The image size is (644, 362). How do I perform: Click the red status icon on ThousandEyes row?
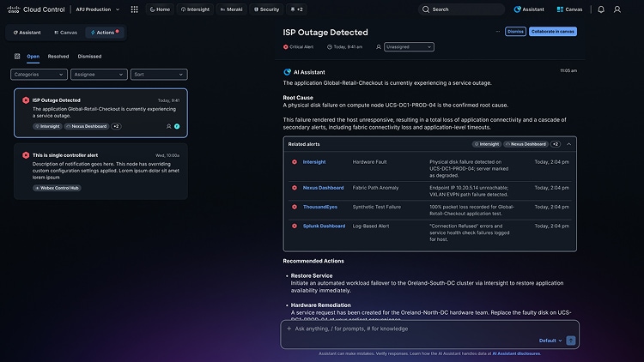(295, 207)
